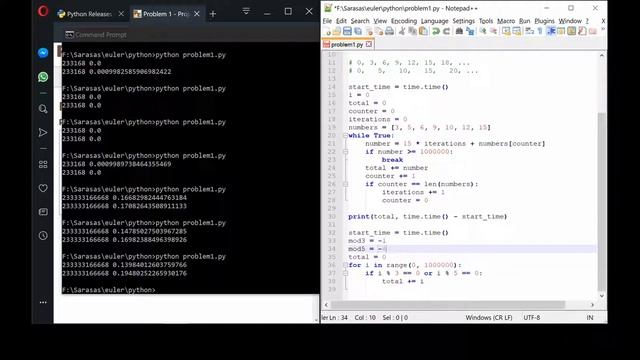Image resolution: width=640 pixels, height=360 pixels.
Task: Click the Zoom In toolbar icon
Action: point(483,31)
